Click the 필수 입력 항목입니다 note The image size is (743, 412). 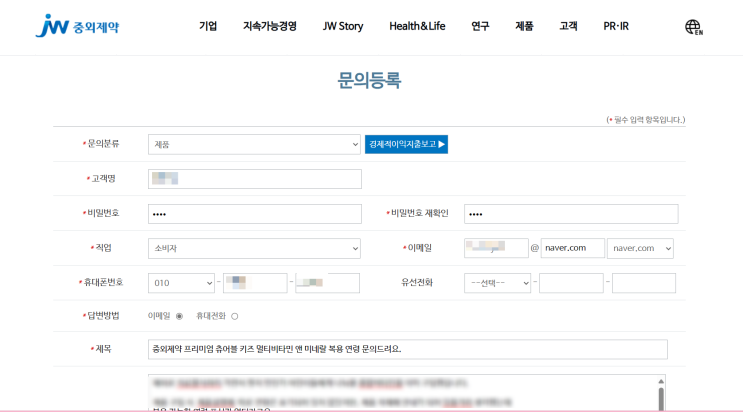click(646, 120)
